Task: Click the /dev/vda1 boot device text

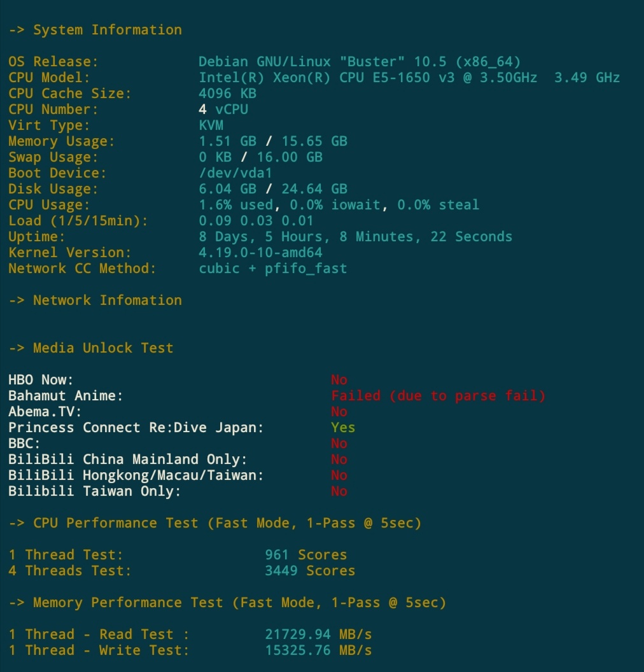Action: click(x=236, y=173)
